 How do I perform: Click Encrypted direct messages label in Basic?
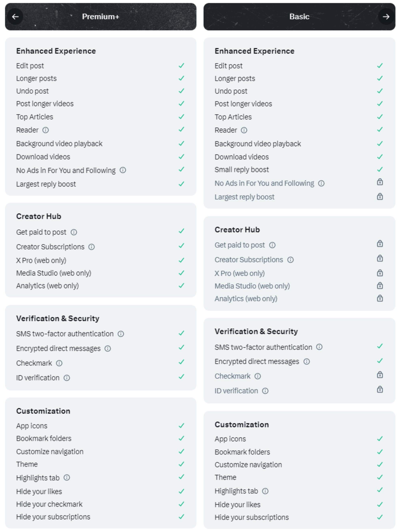point(257,361)
